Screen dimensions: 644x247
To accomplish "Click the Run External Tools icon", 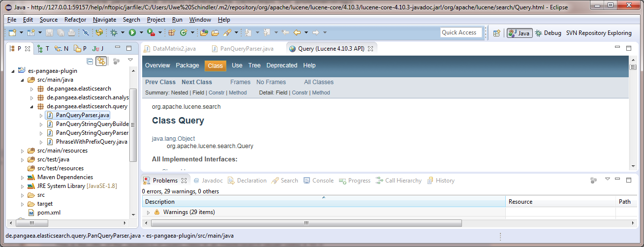I will coord(151,32).
